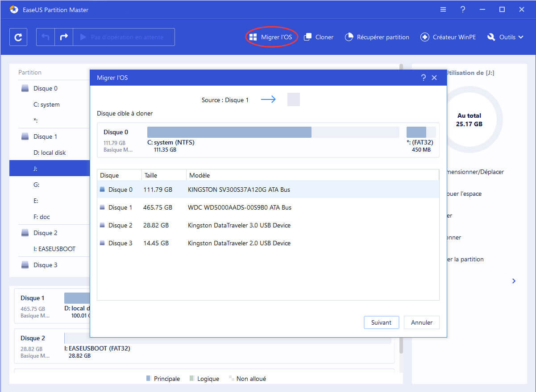Click the Annuler button

(x=421, y=322)
